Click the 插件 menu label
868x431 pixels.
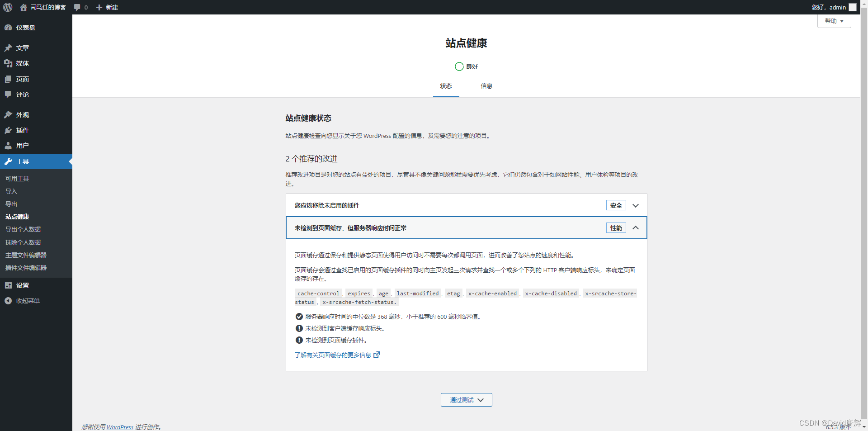(x=23, y=130)
